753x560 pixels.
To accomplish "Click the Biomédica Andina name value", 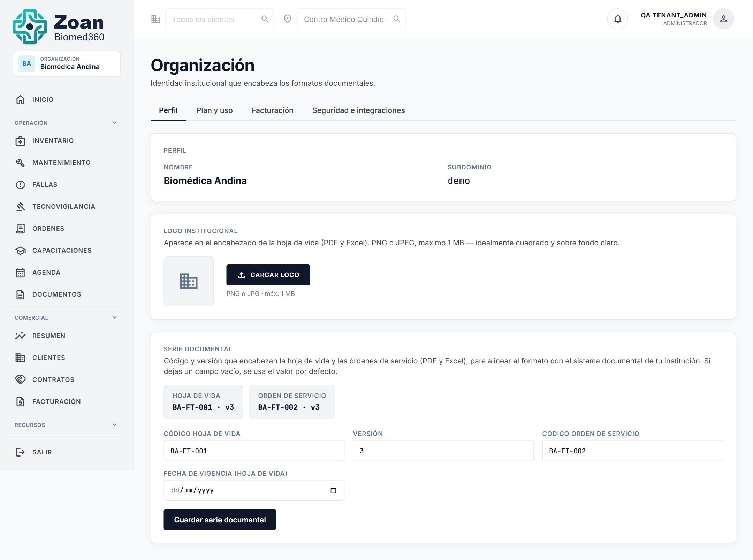I will coord(205,181).
